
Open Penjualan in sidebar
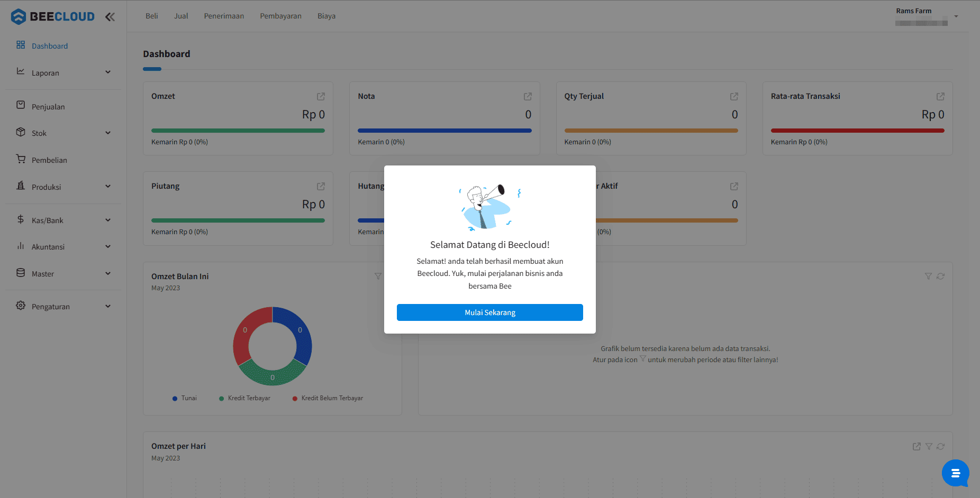48,107
